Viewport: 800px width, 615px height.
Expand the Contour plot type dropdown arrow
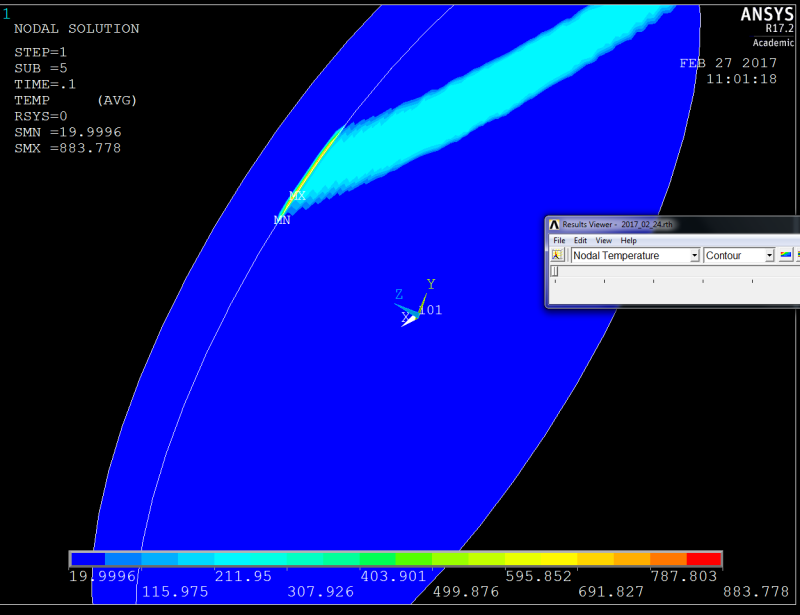[x=769, y=256]
